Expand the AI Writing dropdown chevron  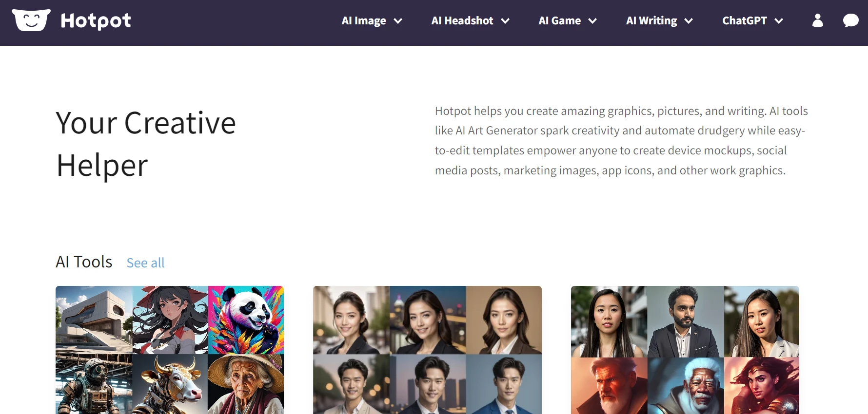point(689,21)
